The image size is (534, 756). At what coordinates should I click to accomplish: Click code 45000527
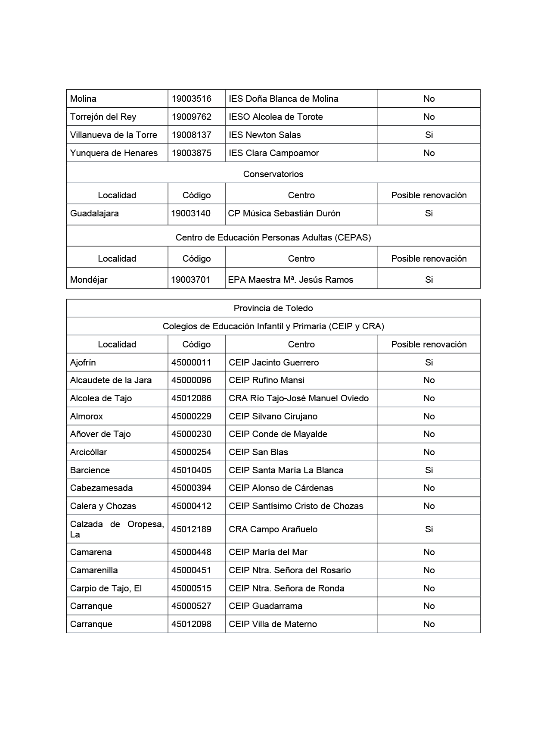(x=192, y=606)
